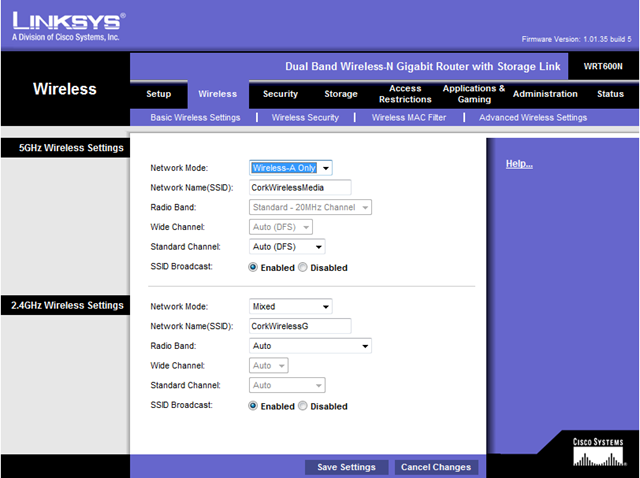This screenshot has height=478, width=640.
Task: Go to Administration tab
Action: pyautogui.click(x=545, y=94)
